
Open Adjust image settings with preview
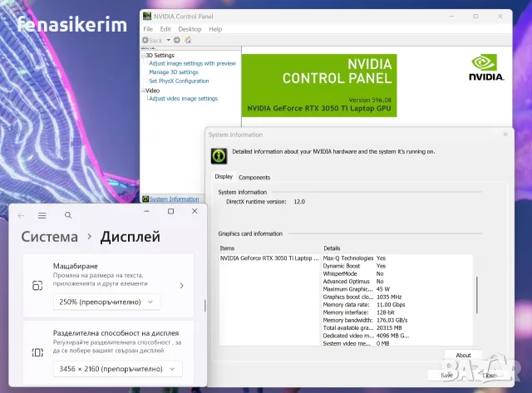[192, 63]
